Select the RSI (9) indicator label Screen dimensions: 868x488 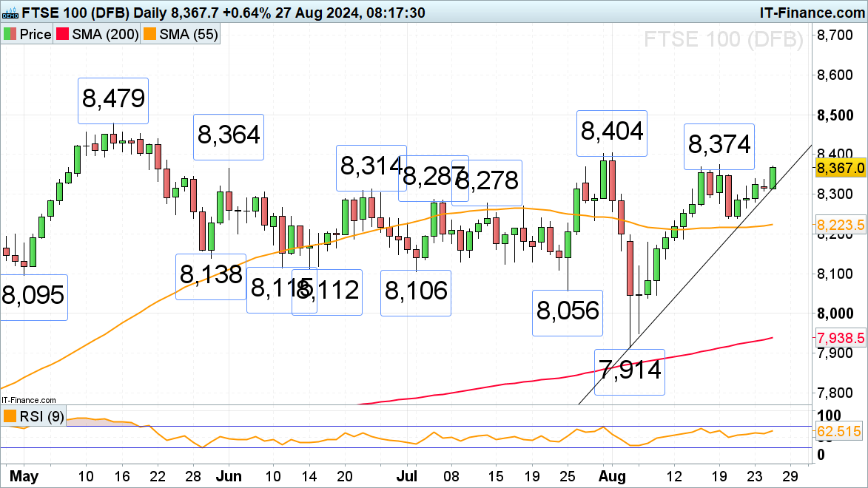click(40, 417)
